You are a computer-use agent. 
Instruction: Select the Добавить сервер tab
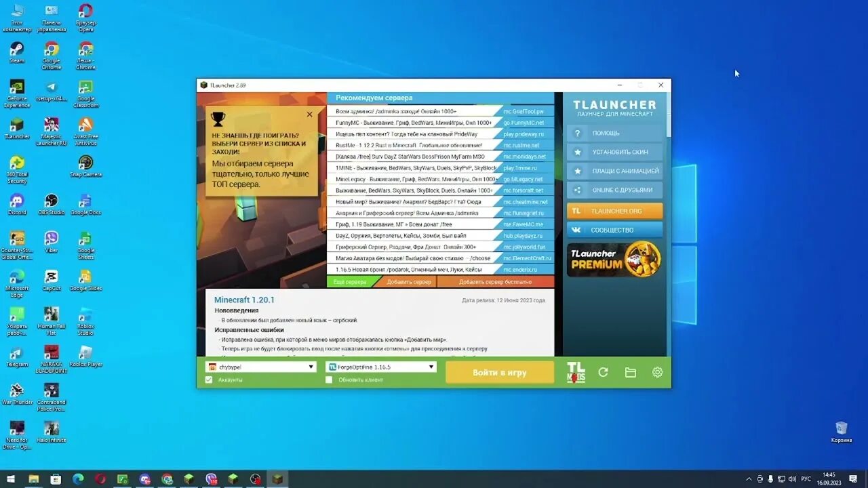tap(409, 281)
